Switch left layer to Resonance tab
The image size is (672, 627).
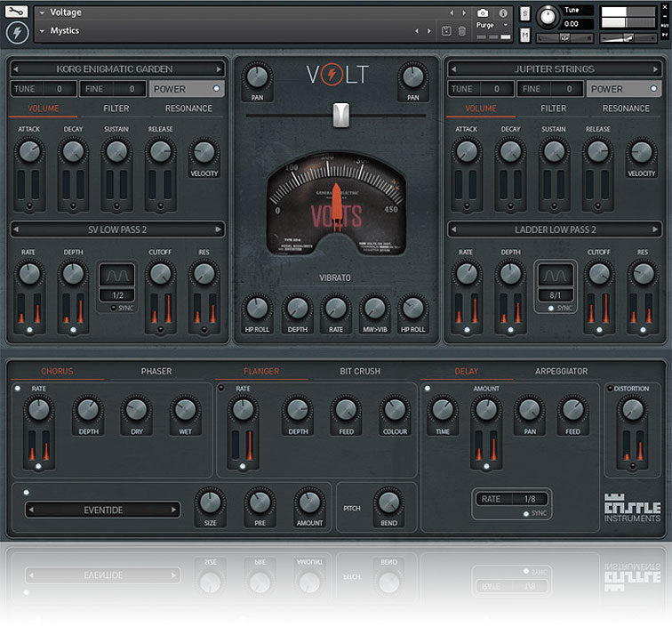coord(188,109)
